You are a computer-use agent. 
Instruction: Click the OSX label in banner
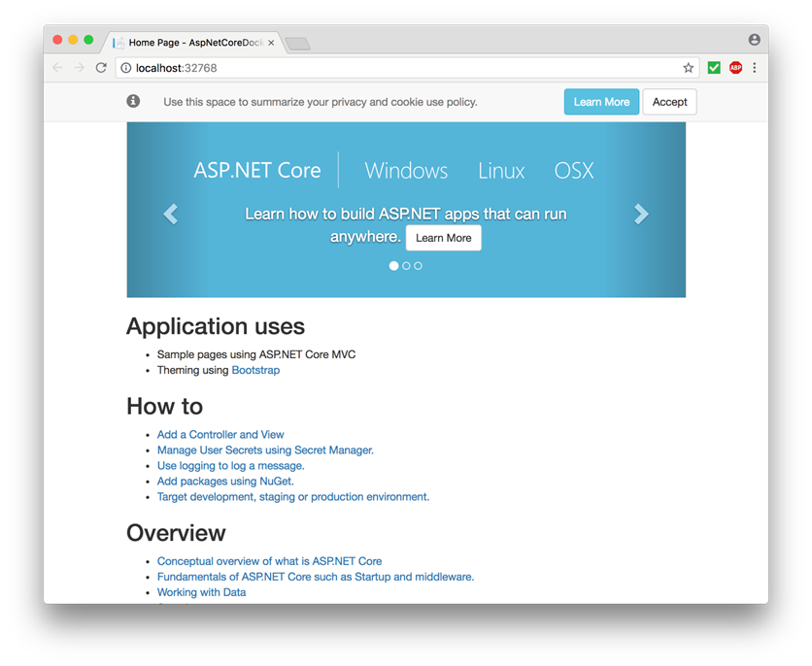pos(574,170)
